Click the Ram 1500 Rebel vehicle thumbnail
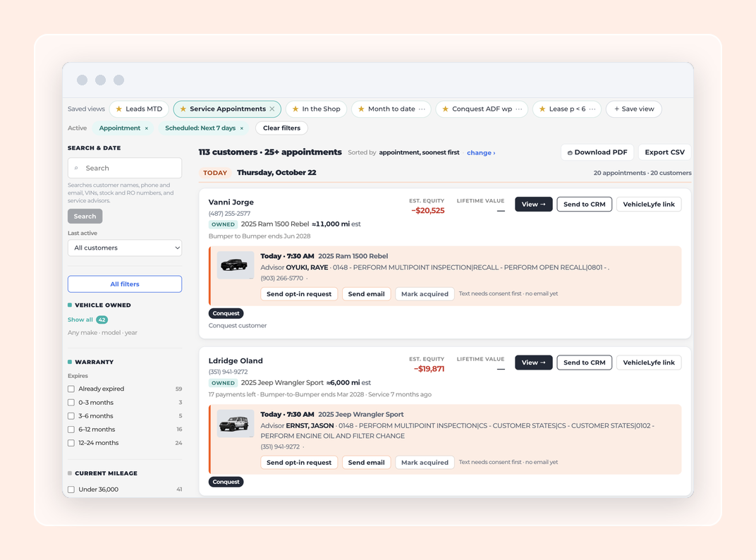The height and width of the screenshot is (560, 756). (x=236, y=264)
